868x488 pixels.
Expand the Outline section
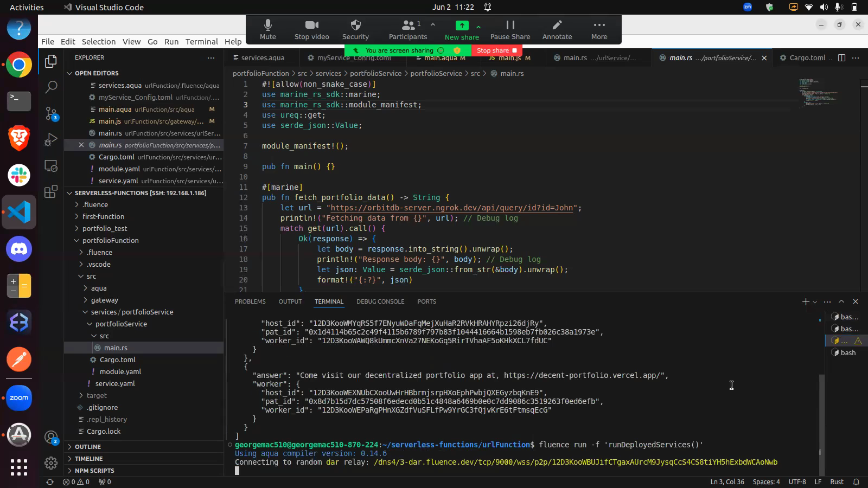click(88, 447)
